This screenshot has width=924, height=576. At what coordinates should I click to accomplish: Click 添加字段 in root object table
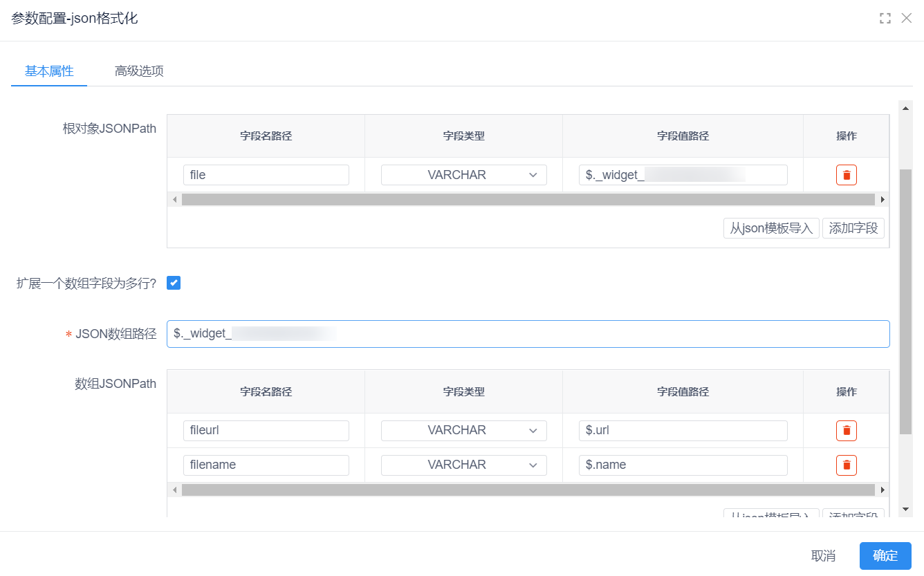click(853, 228)
